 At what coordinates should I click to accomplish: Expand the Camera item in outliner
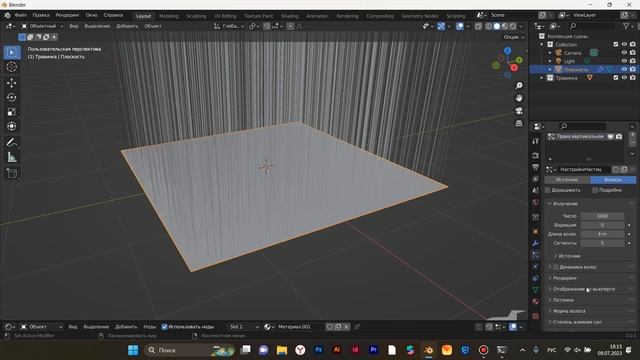pos(550,53)
